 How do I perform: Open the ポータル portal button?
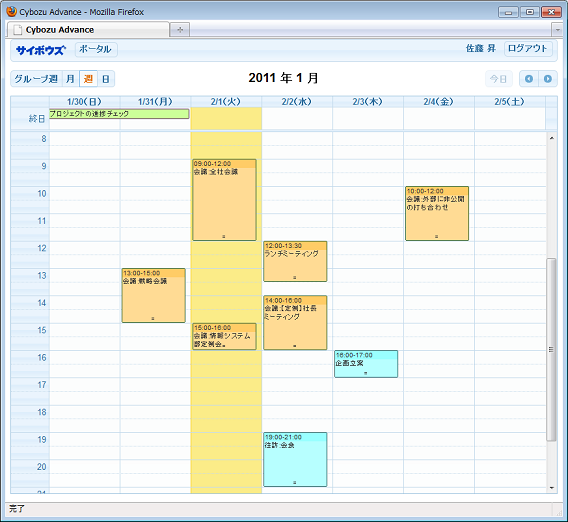tap(96, 49)
